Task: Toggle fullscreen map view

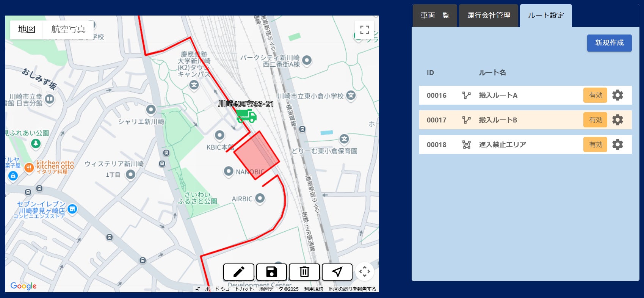Action: pyautogui.click(x=365, y=30)
